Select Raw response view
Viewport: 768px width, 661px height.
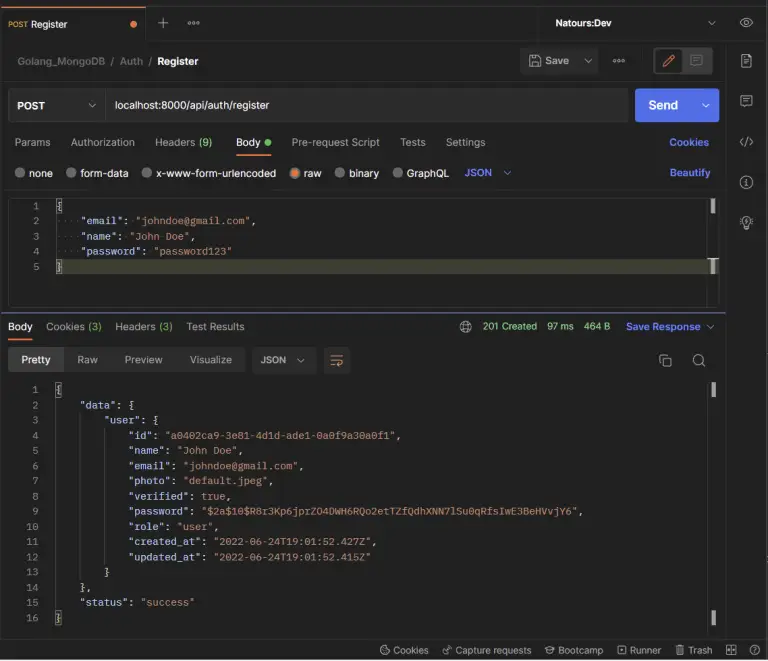tap(87, 360)
